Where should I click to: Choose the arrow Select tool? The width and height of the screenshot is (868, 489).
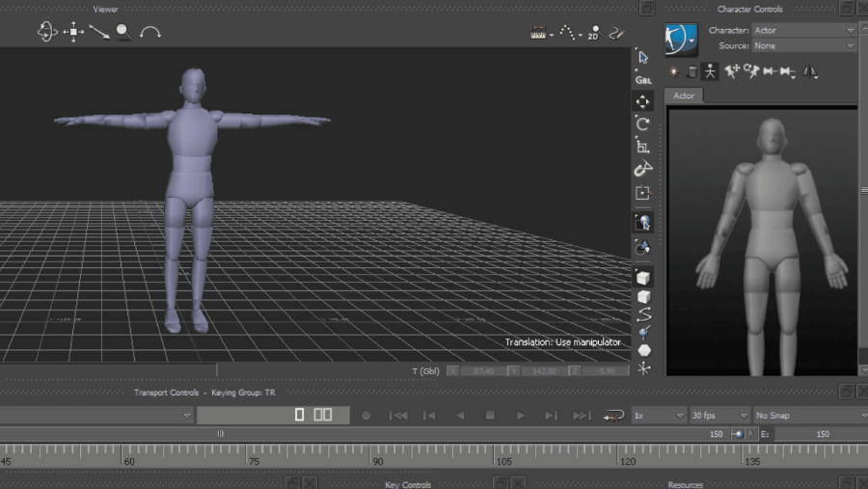pyautogui.click(x=643, y=57)
